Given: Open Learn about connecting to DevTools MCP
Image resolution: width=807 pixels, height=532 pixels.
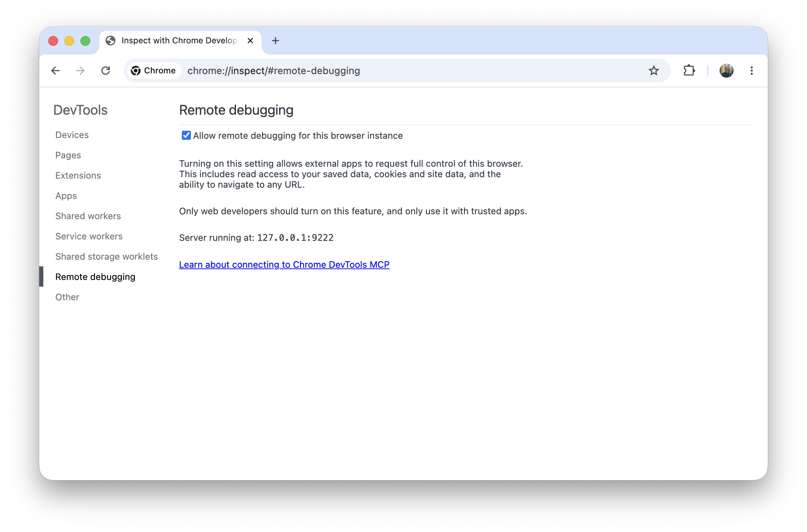Looking at the screenshot, I should click(284, 265).
